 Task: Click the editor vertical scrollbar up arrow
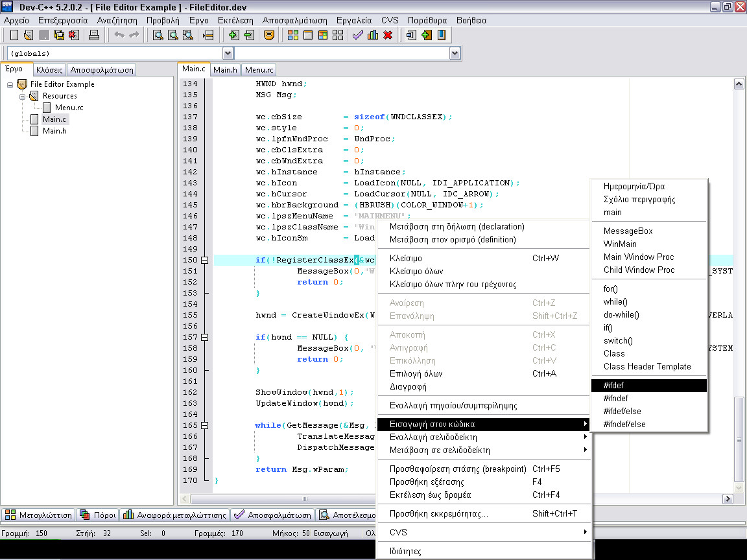pos(739,84)
